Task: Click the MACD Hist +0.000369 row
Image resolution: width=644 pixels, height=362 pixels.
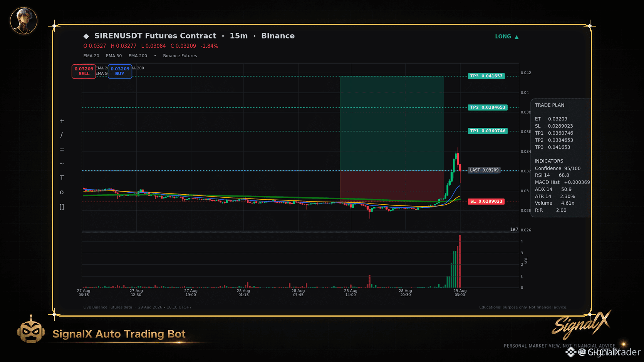Action: click(x=562, y=182)
